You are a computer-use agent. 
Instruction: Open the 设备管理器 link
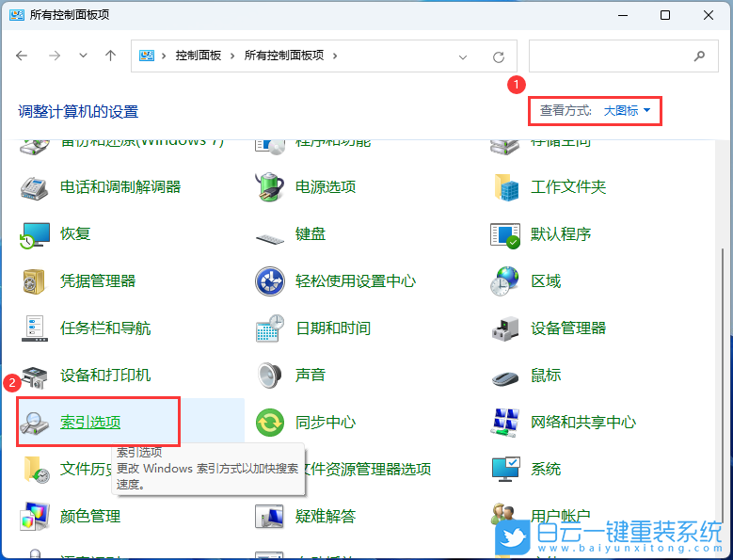(568, 328)
